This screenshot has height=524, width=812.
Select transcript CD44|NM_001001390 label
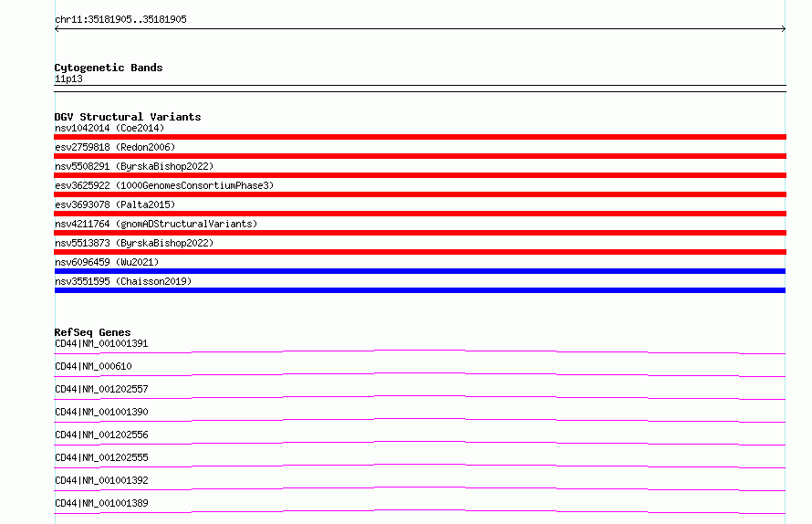[x=101, y=412]
